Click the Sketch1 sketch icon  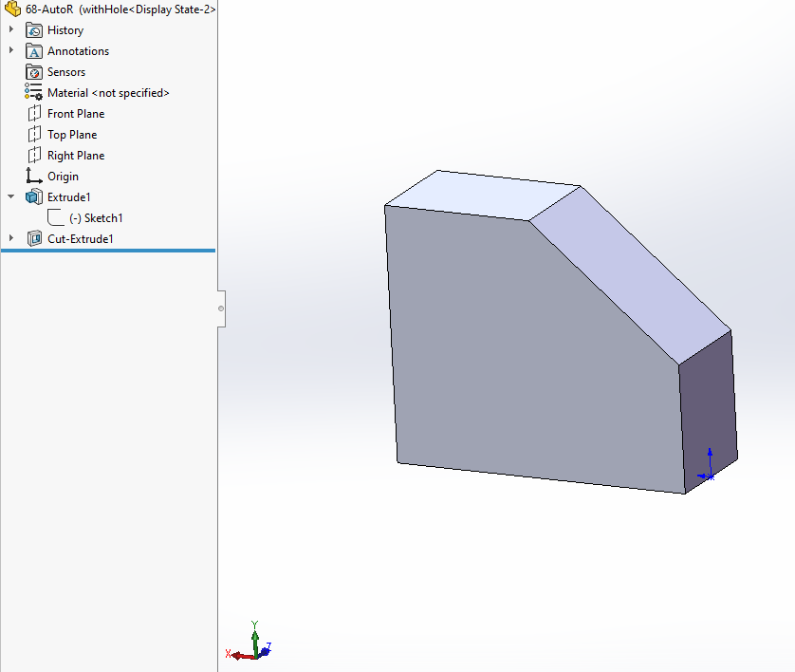[x=56, y=217]
